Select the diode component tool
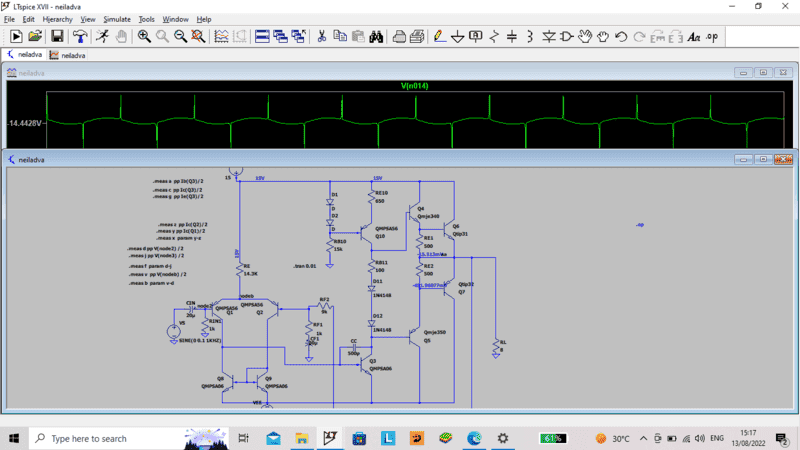This screenshot has height=450, width=800. pos(549,36)
